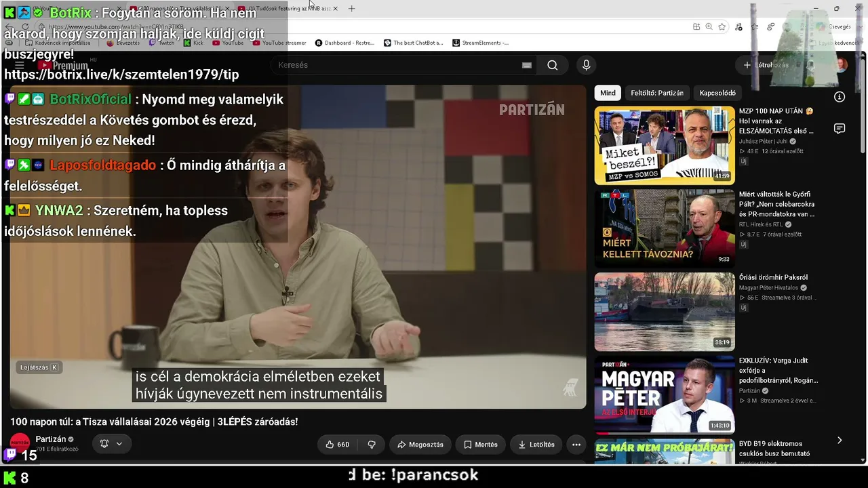The width and height of the screenshot is (868, 488).
Task: Click the username 'BotRixOficial' in chat overlay
Action: point(91,99)
